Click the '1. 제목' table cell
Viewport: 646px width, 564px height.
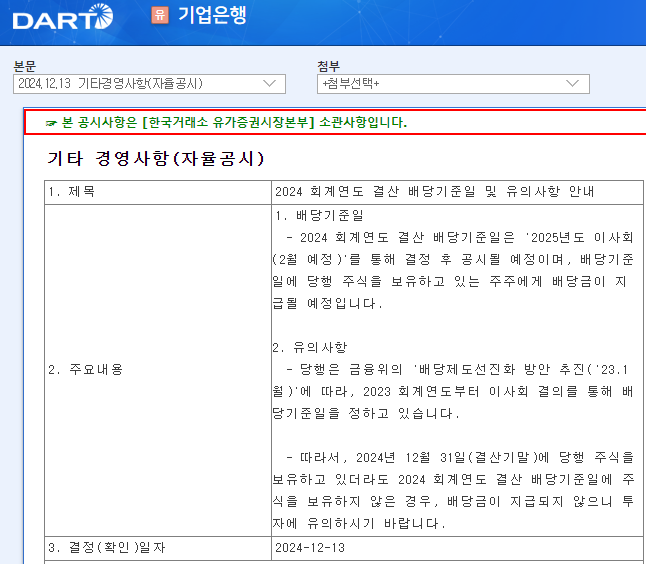click(x=158, y=192)
